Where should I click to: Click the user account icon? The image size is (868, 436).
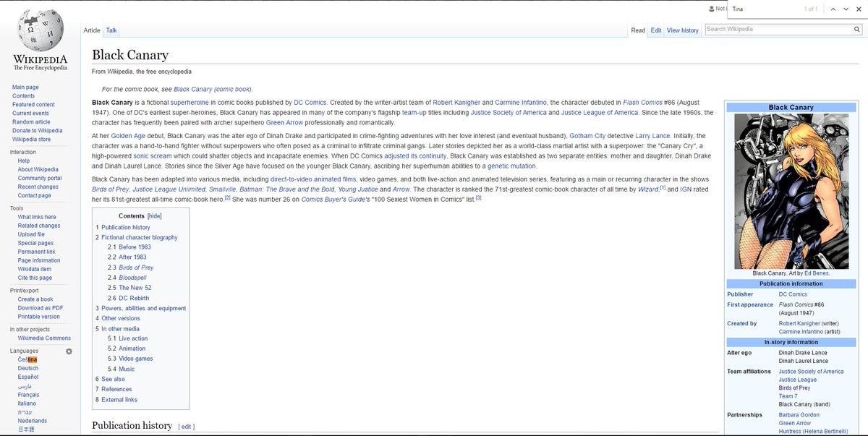pyautogui.click(x=710, y=9)
